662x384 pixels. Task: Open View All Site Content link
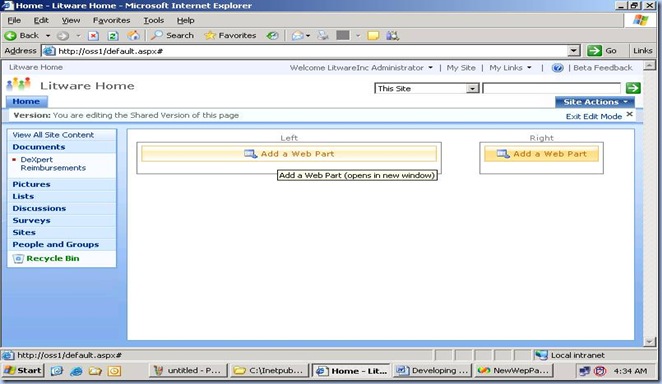click(53, 135)
